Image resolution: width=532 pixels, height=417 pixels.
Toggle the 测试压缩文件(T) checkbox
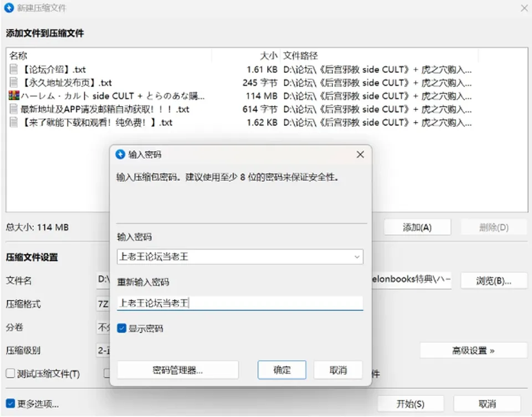pyautogui.click(x=11, y=374)
